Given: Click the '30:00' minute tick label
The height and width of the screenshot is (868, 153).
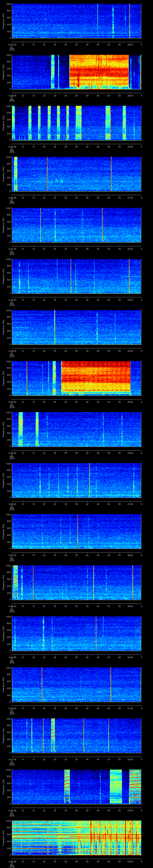Looking at the screenshot, I should (x=130, y=146).
